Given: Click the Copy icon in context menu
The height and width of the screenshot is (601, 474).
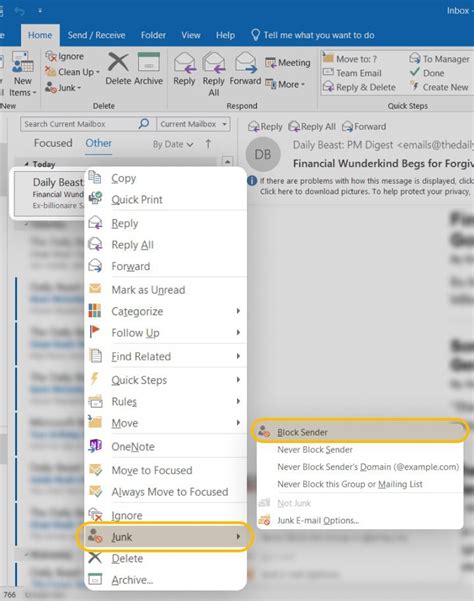Looking at the screenshot, I should tap(95, 177).
